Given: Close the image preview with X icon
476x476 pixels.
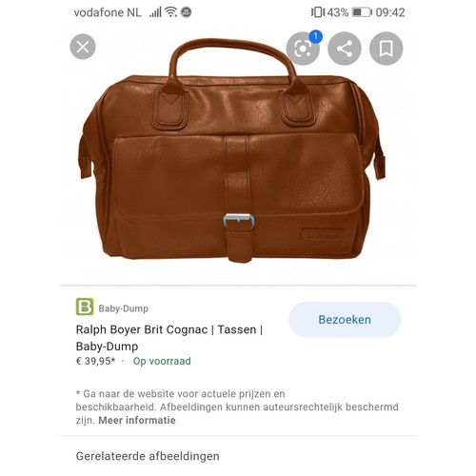Looking at the screenshot, I should [x=83, y=47].
